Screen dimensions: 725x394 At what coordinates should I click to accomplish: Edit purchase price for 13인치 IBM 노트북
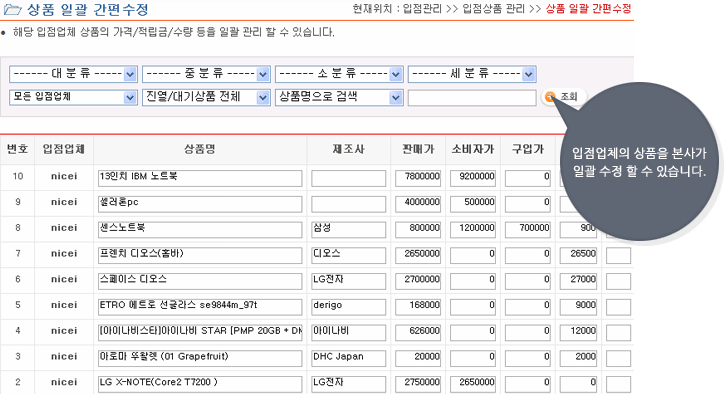click(528, 178)
